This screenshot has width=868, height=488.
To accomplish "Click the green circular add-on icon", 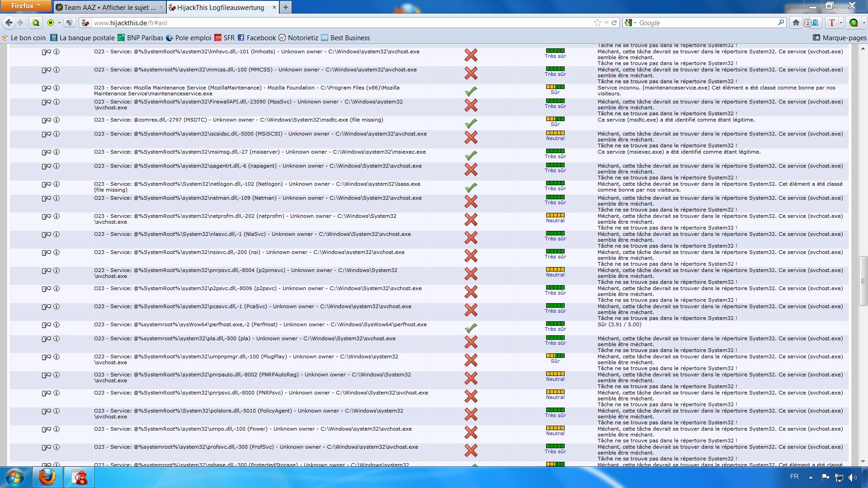I will pyautogui.click(x=854, y=23).
